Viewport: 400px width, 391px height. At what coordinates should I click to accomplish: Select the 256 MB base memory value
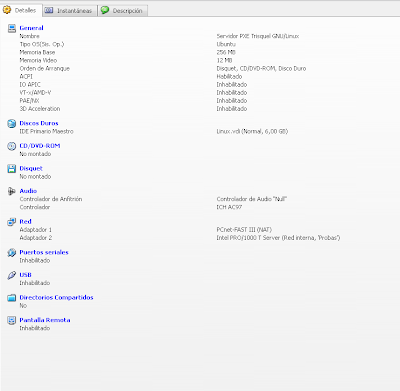(x=226, y=52)
